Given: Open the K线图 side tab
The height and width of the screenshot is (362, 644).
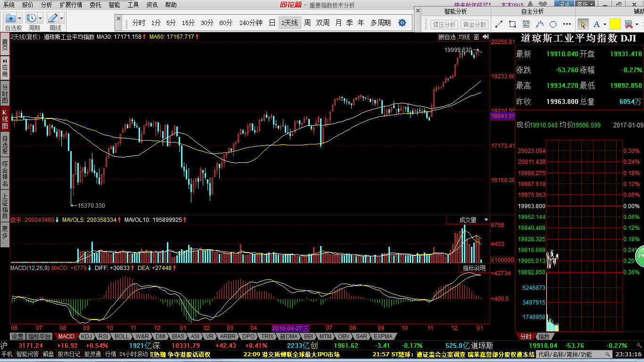Looking at the screenshot, I should (x=5, y=119).
